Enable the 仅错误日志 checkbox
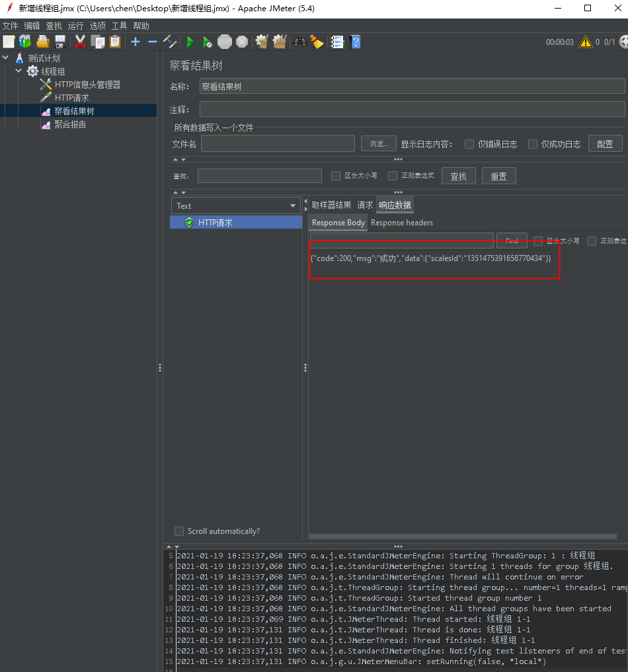The image size is (628, 672). coord(469,144)
